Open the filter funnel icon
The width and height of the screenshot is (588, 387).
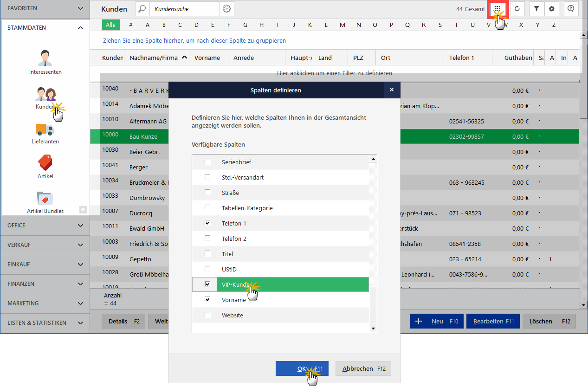click(x=536, y=9)
